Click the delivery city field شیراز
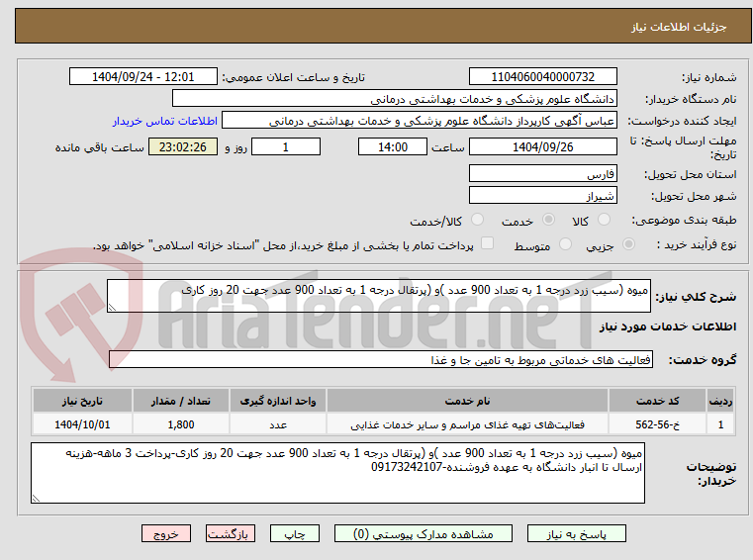Viewport: 753px width, 560px height. tap(542, 196)
